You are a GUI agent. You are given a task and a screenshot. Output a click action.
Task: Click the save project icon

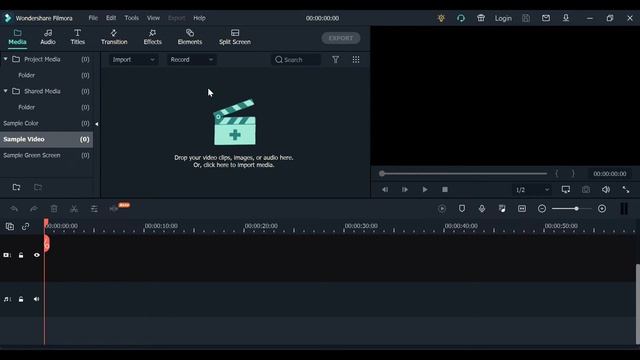pos(526,18)
